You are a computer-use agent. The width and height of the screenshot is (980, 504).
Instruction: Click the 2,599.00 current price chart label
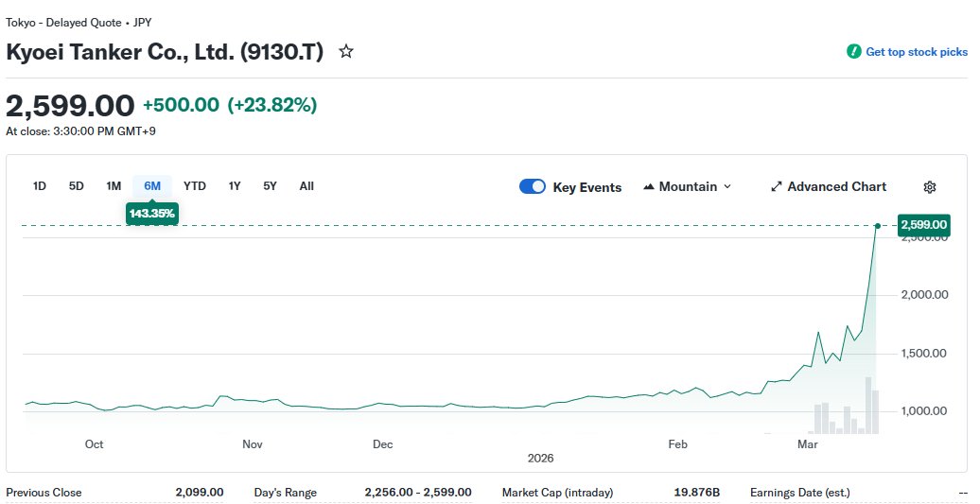click(x=924, y=225)
